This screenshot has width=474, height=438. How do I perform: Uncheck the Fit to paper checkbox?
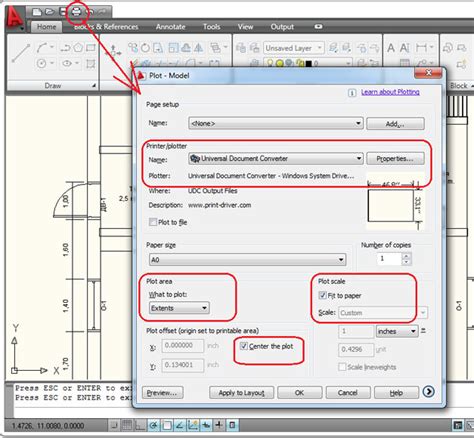tap(322, 295)
